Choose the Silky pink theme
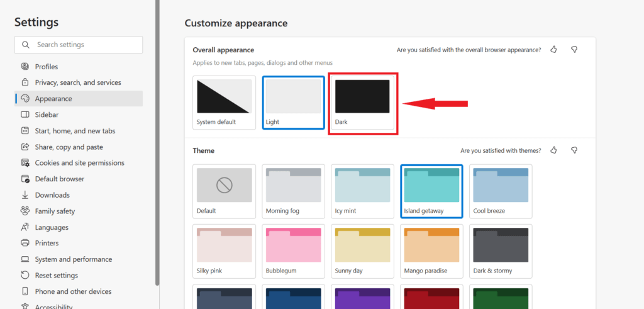This screenshot has width=644, height=309. (225, 252)
